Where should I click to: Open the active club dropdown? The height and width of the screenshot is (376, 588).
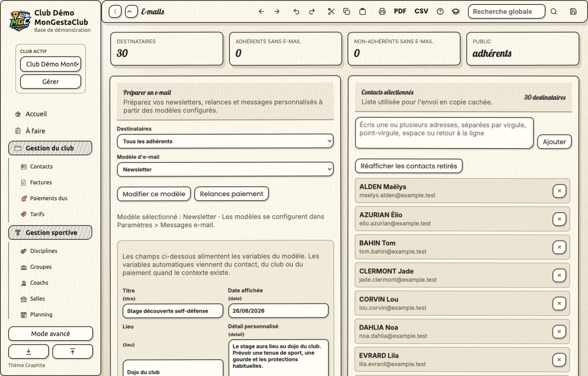point(51,64)
